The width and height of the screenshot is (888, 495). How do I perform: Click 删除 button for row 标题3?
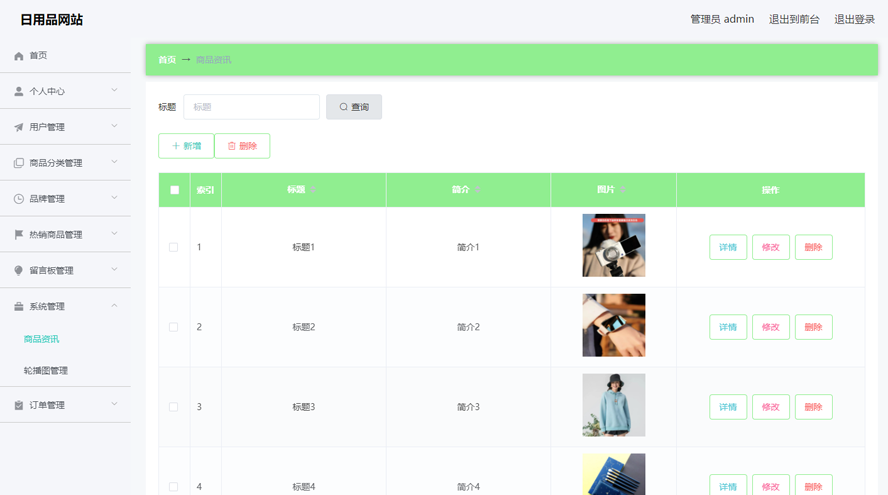tap(814, 407)
